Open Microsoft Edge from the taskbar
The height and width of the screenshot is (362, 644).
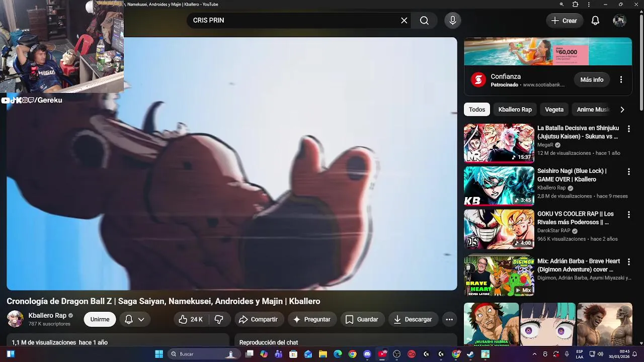pos(338,354)
